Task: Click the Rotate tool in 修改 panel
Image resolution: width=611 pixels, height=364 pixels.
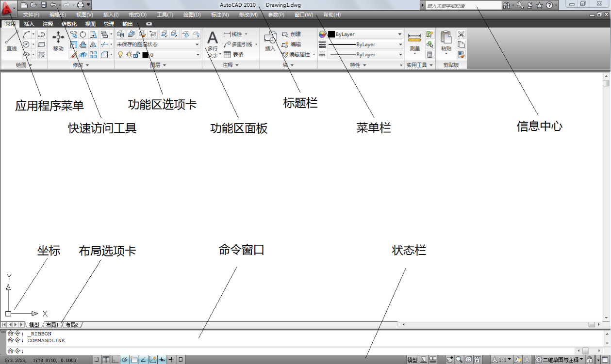Action: point(83,34)
